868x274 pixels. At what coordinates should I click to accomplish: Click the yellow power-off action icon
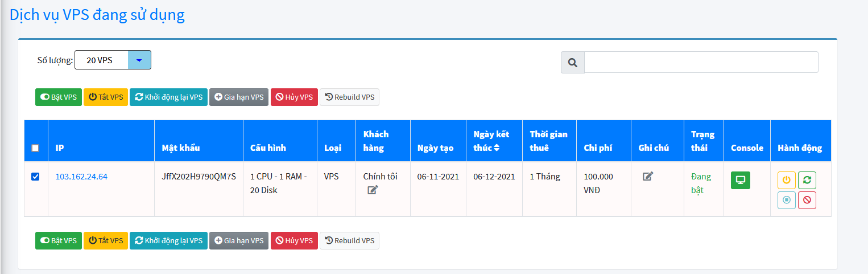(x=787, y=180)
